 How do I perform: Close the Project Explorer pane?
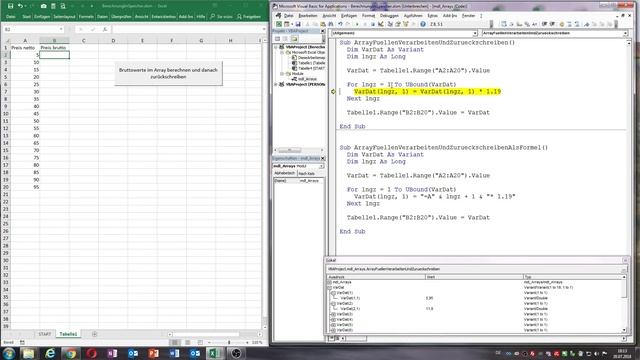coord(322,31)
